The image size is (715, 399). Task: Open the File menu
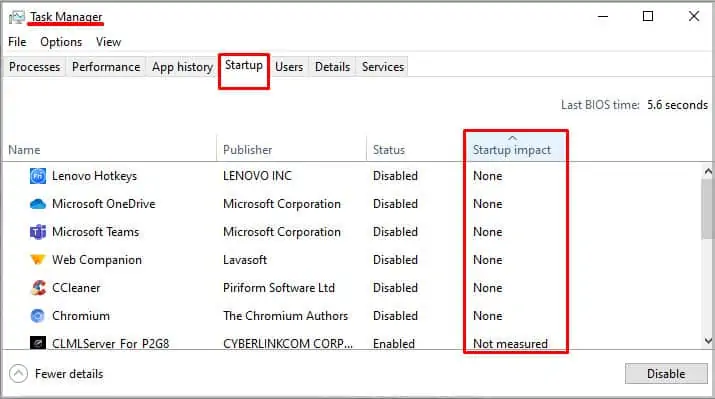(x=17, y=42)
